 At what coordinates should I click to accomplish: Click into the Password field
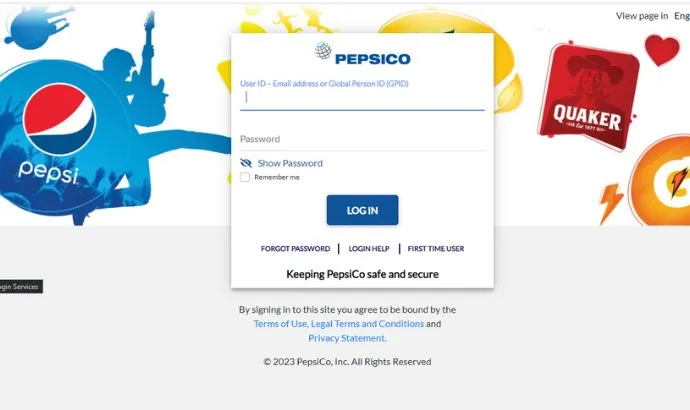click(x=362, y=139)
